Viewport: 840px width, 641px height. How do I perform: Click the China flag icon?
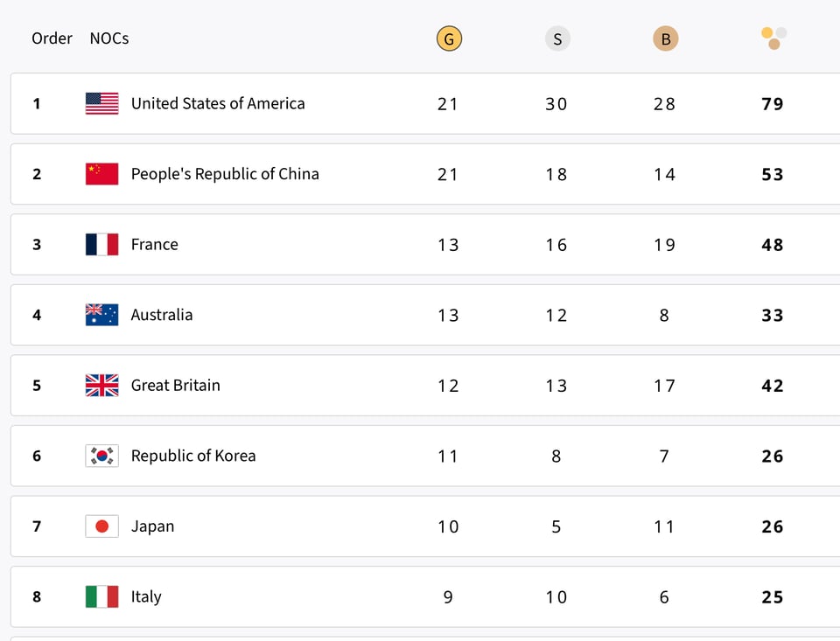[101, 174]
